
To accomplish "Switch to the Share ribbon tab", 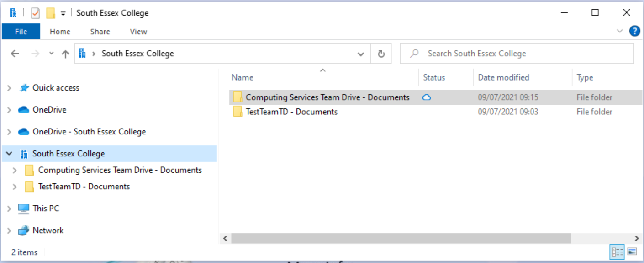I will pyautogui.click(x=100, y=32).
